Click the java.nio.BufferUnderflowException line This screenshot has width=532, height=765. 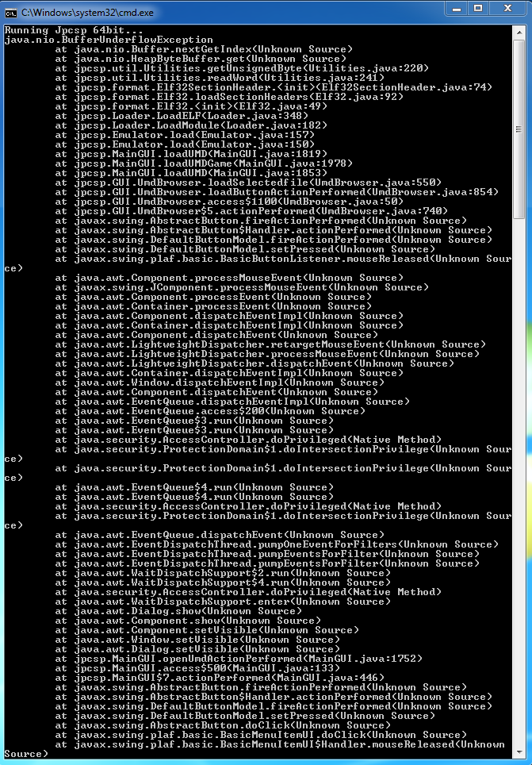[109, 40]
